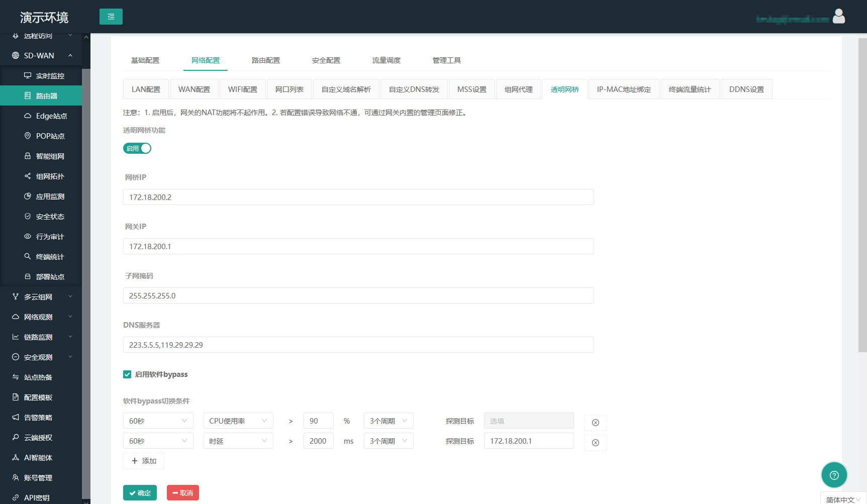Click the 网关IP input field
The height and width of the screenshot is (504, 867).
(x=358, y=246)
